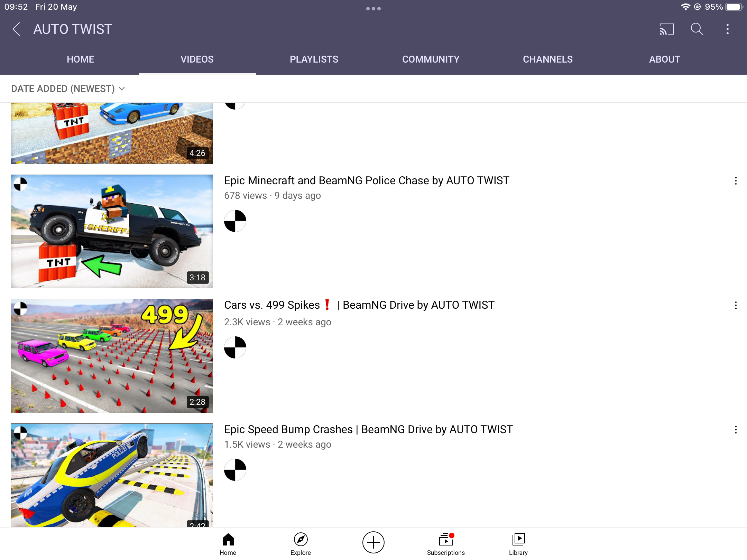The image size is (747, 560).
Task: Open the Explore compass tab
Action: (x=301, y=544)
